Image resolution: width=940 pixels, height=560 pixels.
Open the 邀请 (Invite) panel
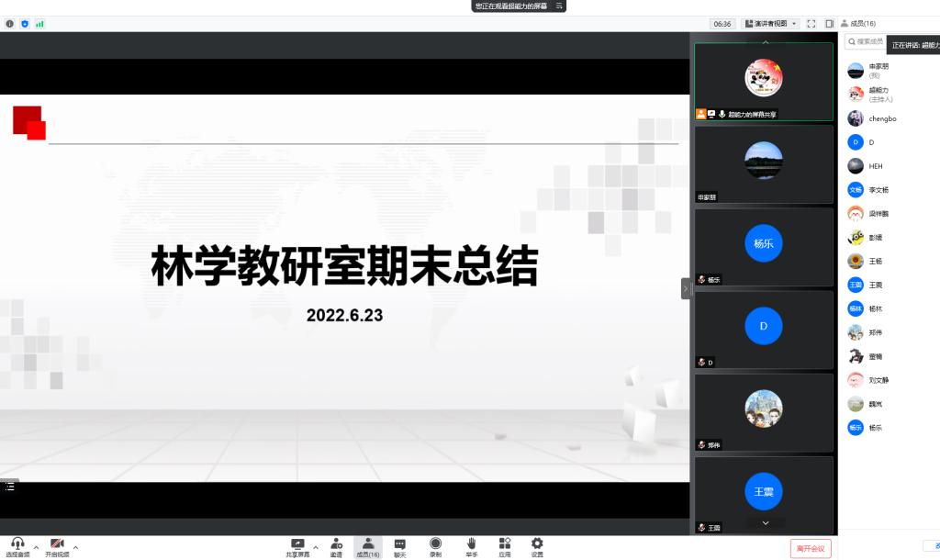pos(336,547)
